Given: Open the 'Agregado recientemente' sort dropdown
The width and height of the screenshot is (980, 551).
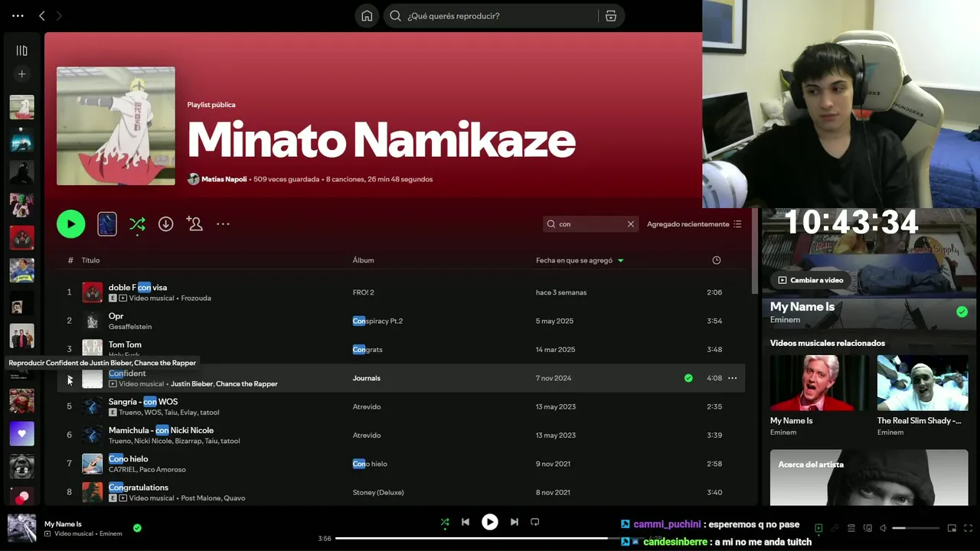Looking at the screenshot, I should point(694,224).
